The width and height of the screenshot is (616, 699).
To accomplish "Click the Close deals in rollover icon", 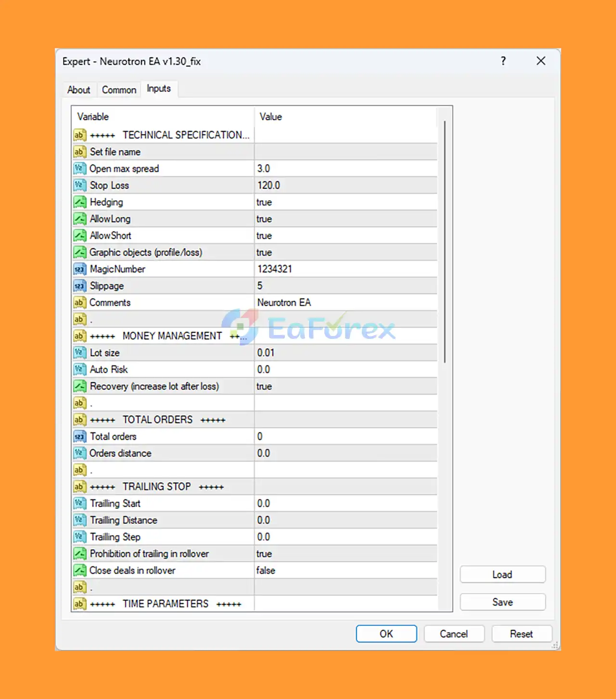I will pyautogui.click(x=79, y=570).
